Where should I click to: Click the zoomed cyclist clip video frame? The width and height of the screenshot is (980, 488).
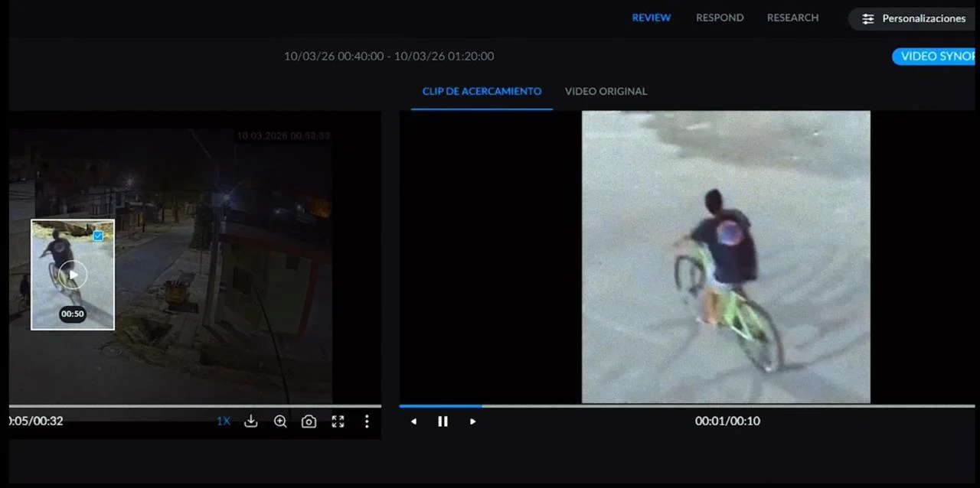tap(725, 256)
